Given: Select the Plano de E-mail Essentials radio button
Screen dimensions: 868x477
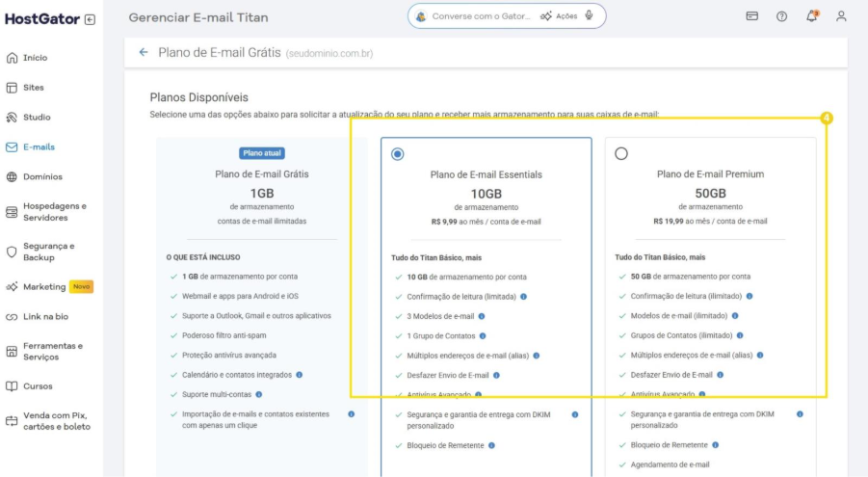Looking at the screenshot, I should pyautogui.click(x=397, y=154).
